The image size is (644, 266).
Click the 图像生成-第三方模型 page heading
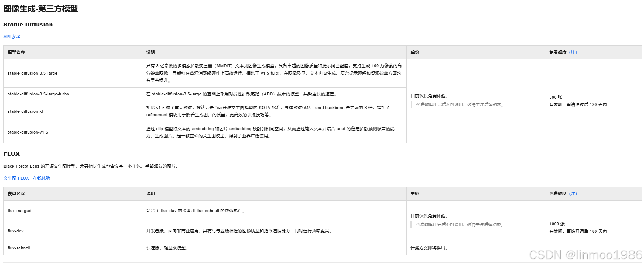[41, 9]
